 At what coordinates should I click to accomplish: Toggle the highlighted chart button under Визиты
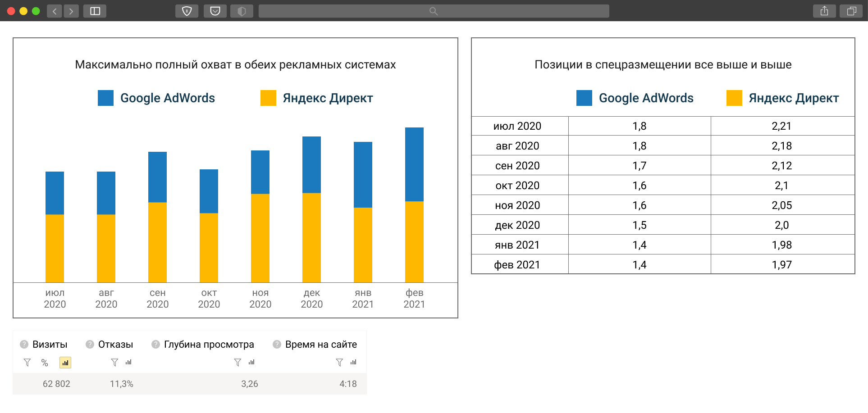[x=65, y=363]
